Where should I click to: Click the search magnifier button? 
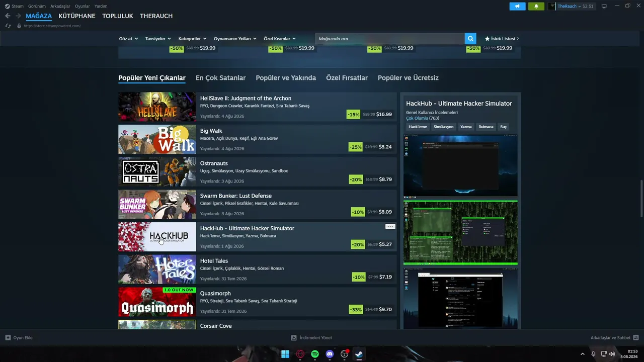click(x=470, y=39)
